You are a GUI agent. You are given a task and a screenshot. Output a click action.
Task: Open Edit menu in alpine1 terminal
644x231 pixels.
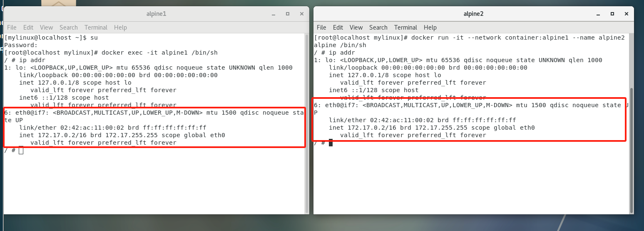[x=28, y=28]
